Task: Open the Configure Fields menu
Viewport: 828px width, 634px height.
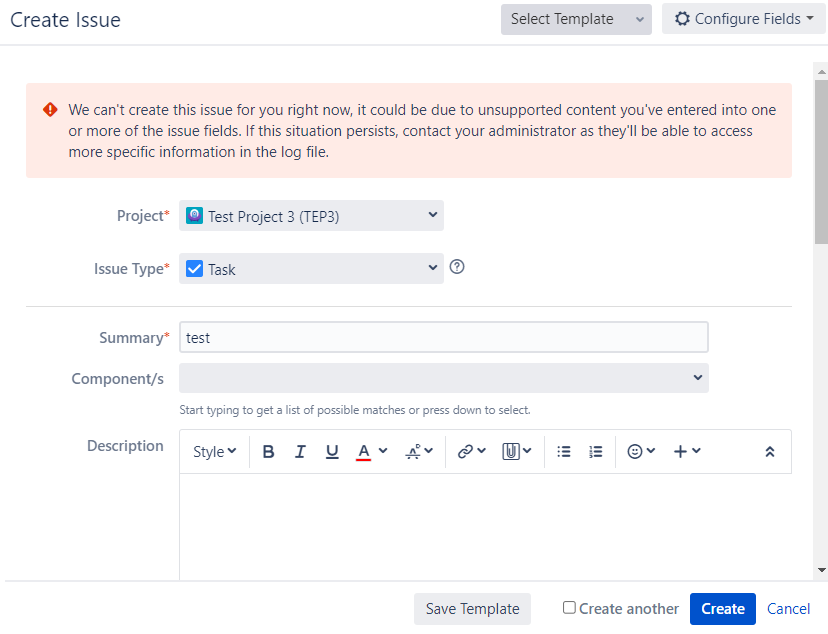Action: [x=744, y=20]
